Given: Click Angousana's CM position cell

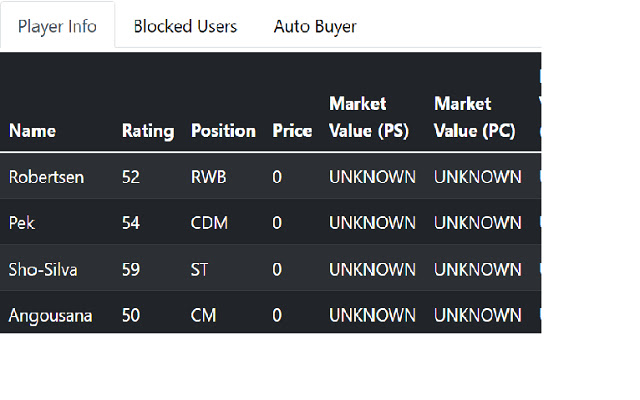Looking at the screenshot, I should [x=204, y=316].
